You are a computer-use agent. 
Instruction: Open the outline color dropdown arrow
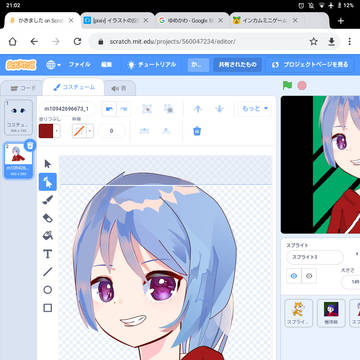click(90, 131)
